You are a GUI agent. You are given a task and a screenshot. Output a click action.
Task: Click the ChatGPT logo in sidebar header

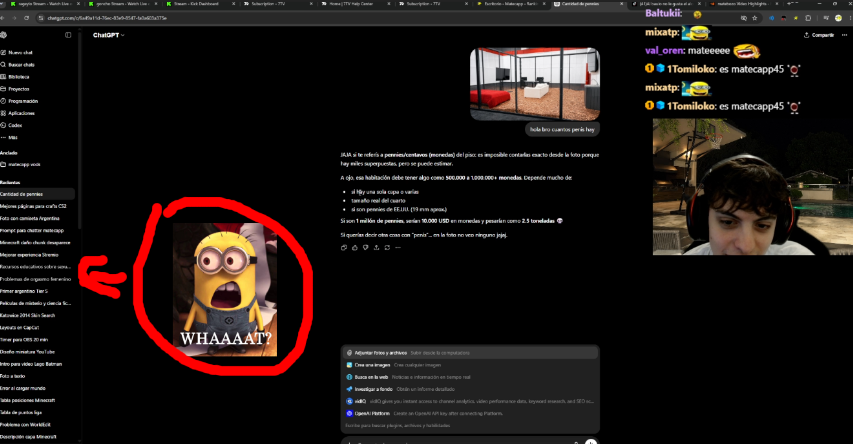tap(3, 35)
